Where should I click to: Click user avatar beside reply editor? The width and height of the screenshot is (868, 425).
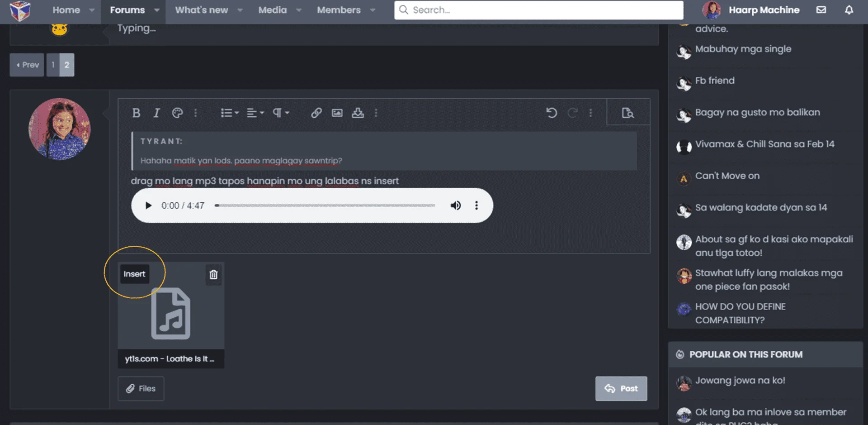click(x=59, y=129)
